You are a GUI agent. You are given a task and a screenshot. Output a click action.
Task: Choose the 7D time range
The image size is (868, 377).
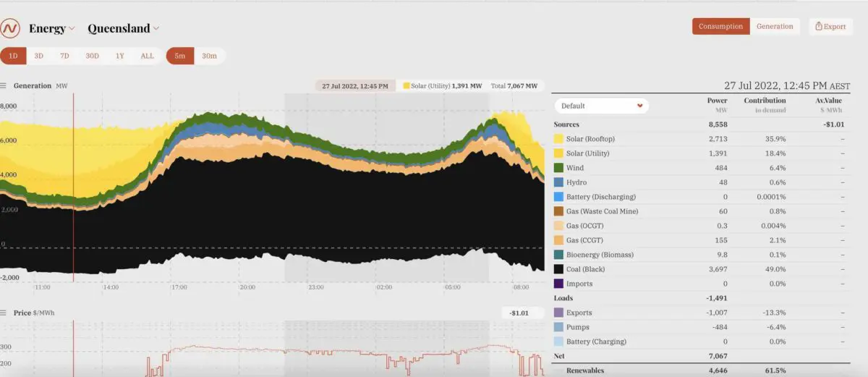click(x=64, y=56)
